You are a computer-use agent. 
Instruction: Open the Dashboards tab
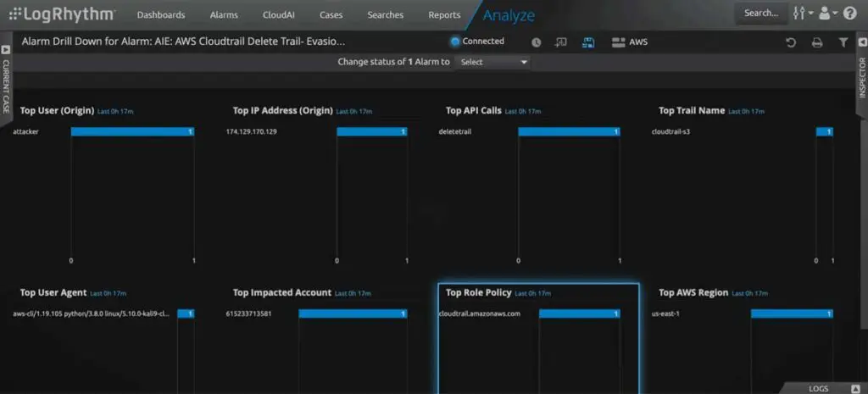(x=161, y=15)
